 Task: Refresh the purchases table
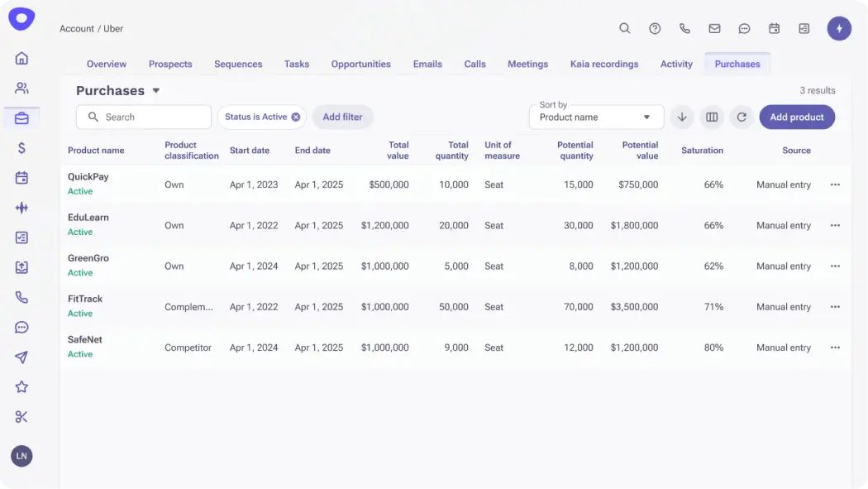(x=742, y=117)
